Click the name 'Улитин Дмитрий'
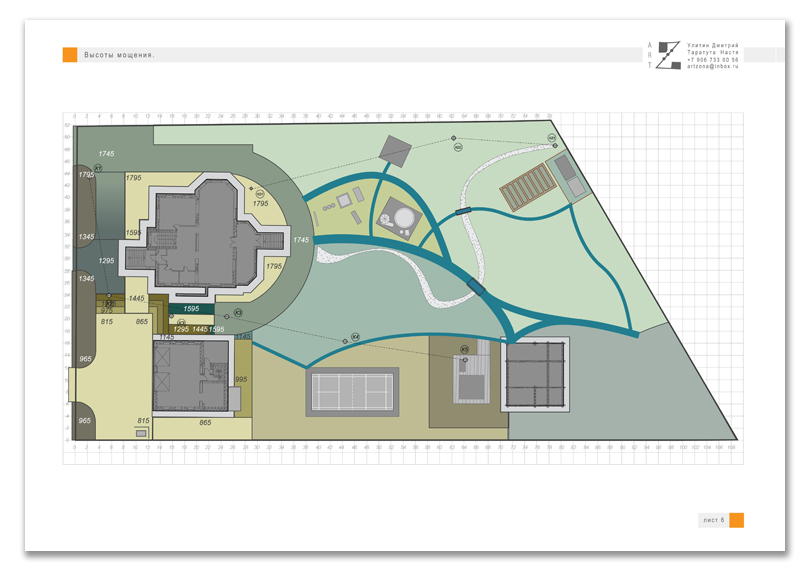The height and width of the screenshot is (572, 812). tap(713, 46)
